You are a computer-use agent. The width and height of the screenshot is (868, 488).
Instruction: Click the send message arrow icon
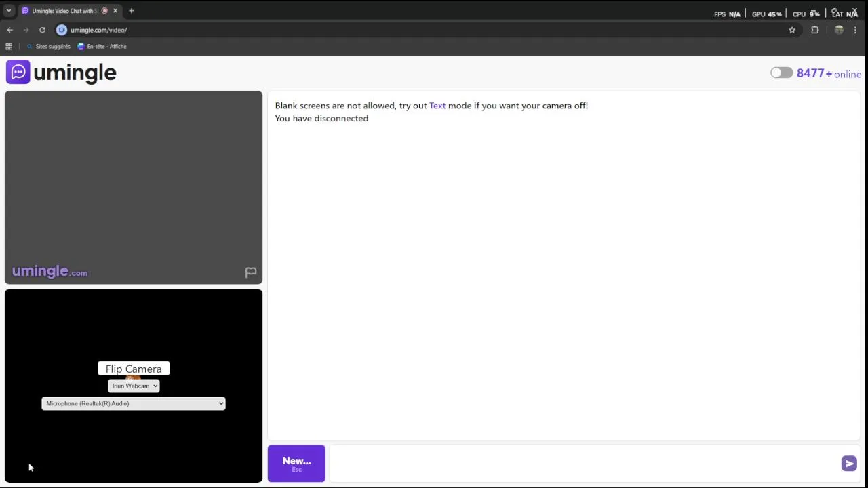click(x=849, y=464)
